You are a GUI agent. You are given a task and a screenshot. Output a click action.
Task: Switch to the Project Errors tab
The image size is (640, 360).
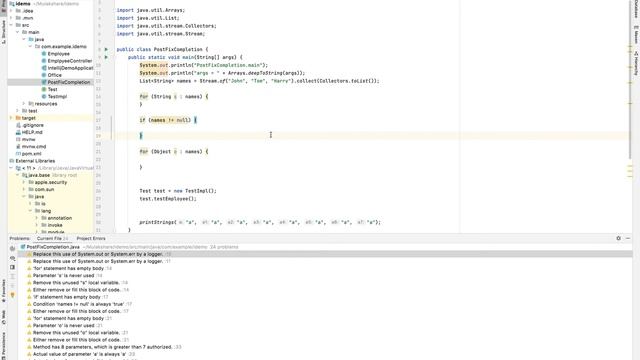click(x=91, y=238)
